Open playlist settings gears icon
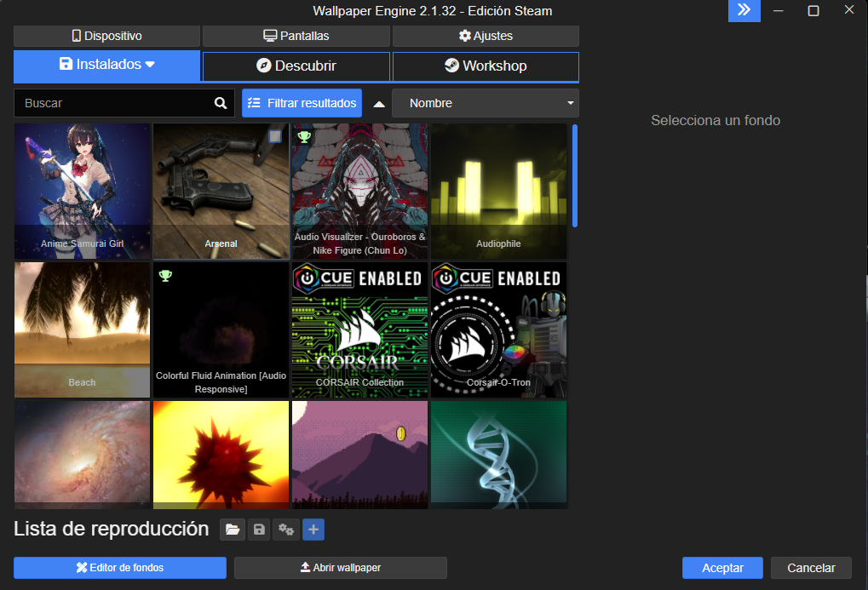The image size is (868, 590). pyautogui.click(x=286, y=530)
